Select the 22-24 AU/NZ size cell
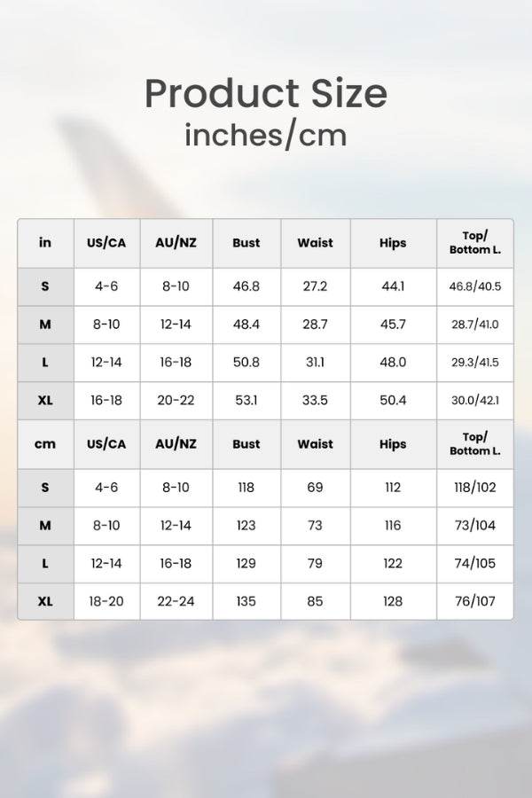532x798 pixels. tap(176, 601)
